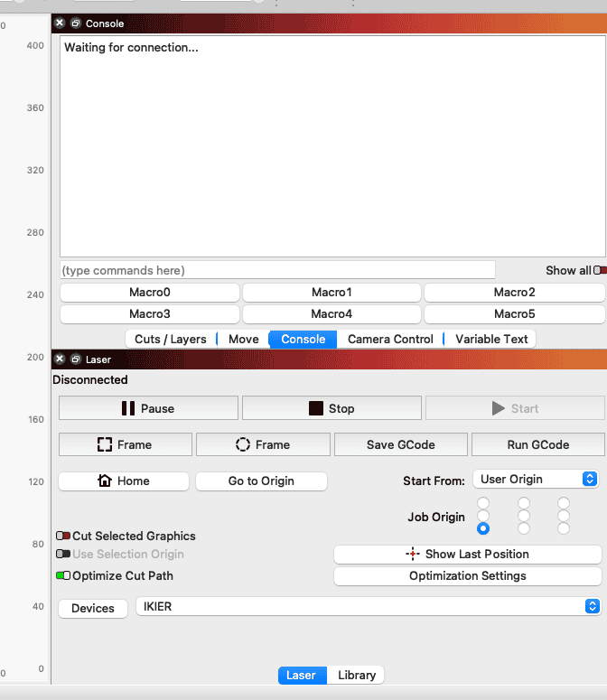Select the center Job Origin radio
The height and width of the screenshot is (700, 607).
click(524, 516)
